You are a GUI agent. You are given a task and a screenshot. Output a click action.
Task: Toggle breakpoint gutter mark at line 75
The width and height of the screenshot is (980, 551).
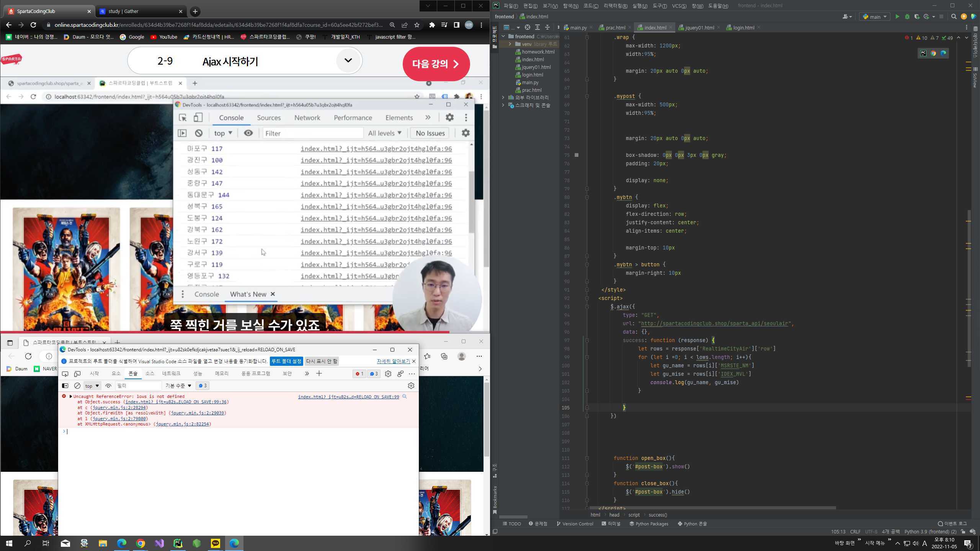[577, 155]
